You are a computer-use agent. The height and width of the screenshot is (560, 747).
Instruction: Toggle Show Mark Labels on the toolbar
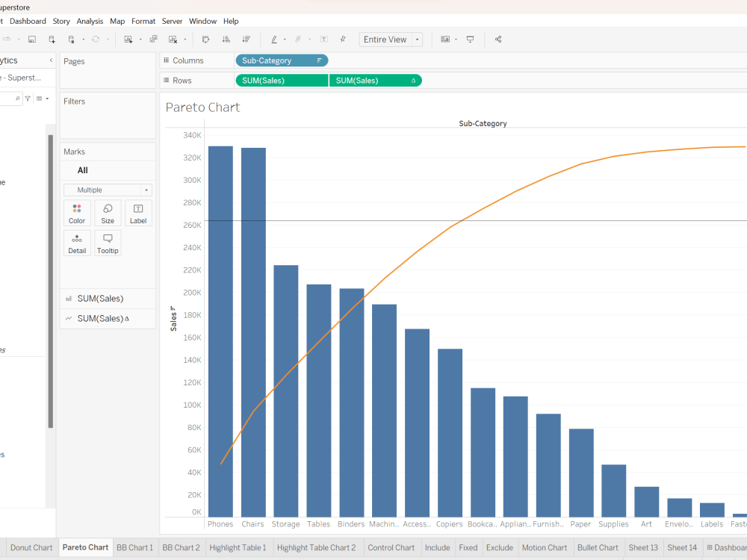(x=324, y=39)
